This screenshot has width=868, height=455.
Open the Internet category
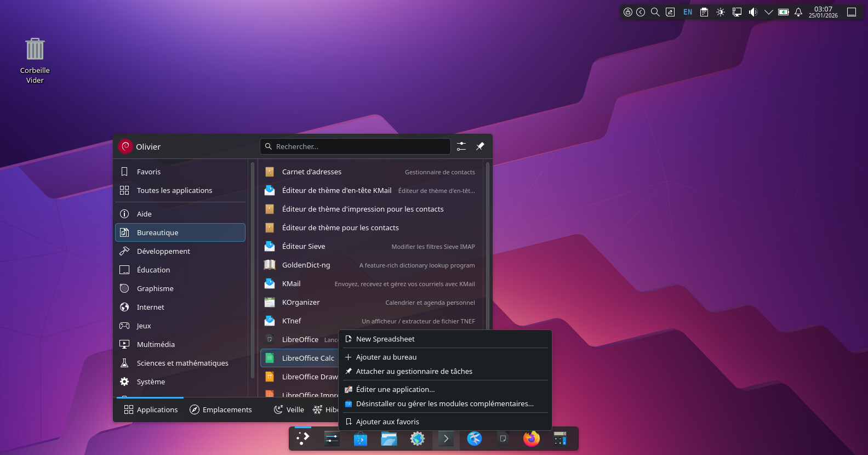pos(180,307)
